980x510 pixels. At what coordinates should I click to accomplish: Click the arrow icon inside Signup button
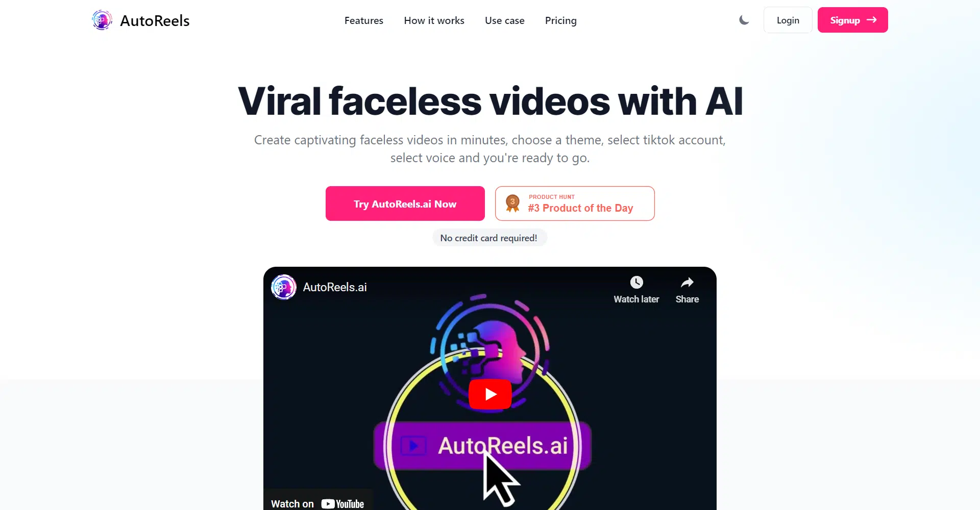872,20
